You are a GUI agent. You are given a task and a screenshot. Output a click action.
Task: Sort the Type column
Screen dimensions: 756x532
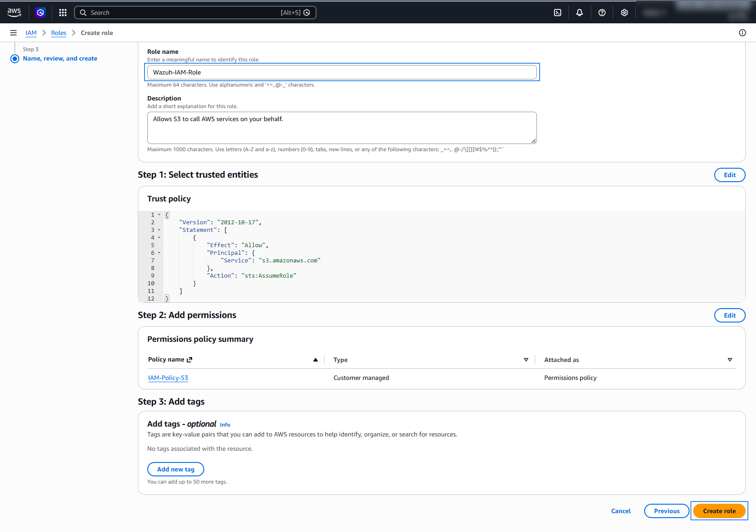coord(526,360)
